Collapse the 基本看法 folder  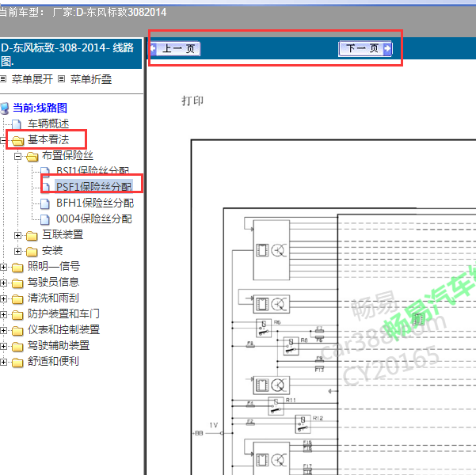coord(2,140)
